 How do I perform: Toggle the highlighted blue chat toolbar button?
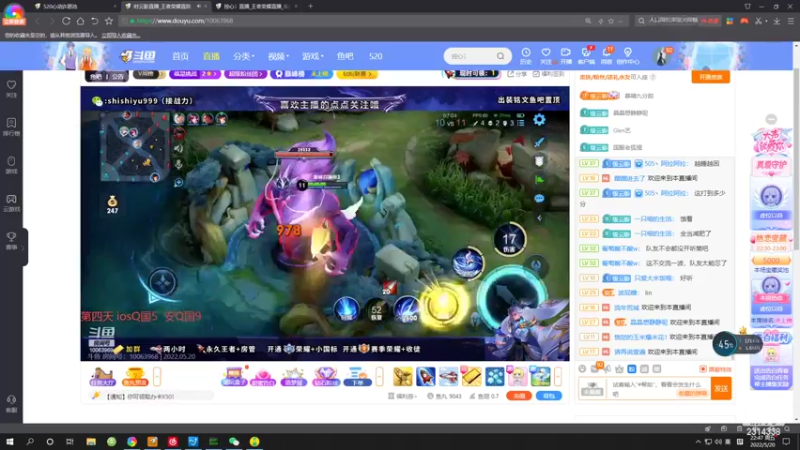click(632, 369)
